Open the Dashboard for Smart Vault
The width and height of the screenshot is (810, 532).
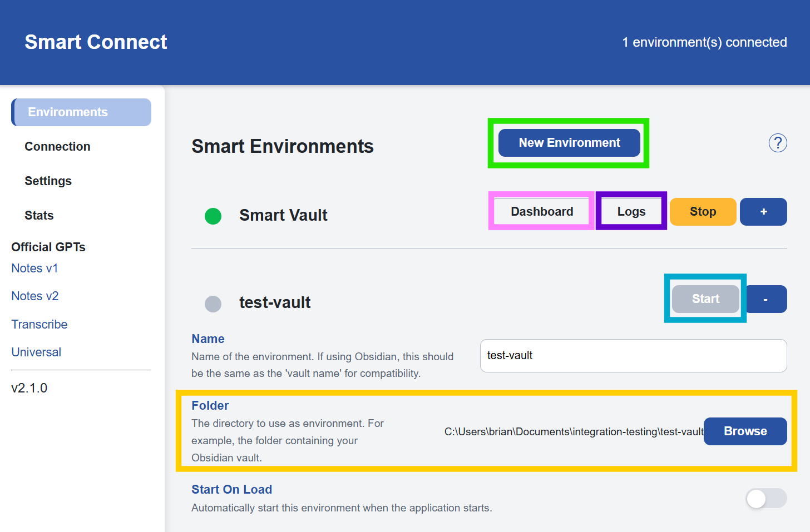click(541, 211)
